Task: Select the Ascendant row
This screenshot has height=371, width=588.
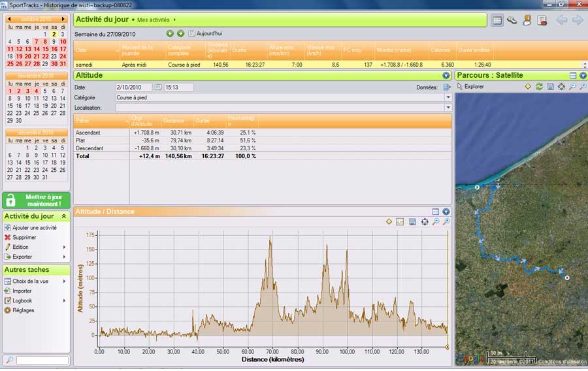Action: pos(263,133)
